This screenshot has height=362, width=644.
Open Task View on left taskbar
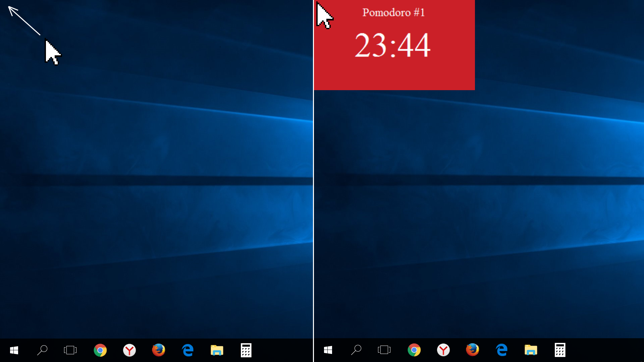pos(70,350)
